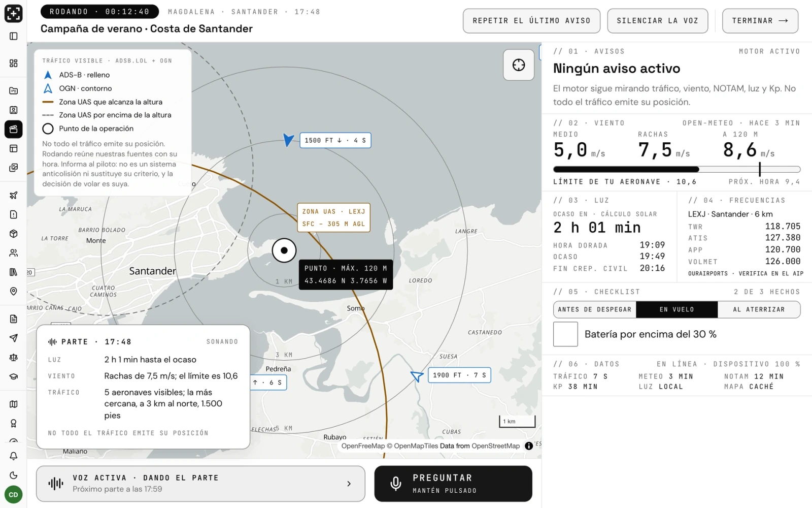Click 'Repetir el último aviso' button
Image resolution: width=812 pixels, height=508 pixels.
pyautogui.click(x=531, y=21)
